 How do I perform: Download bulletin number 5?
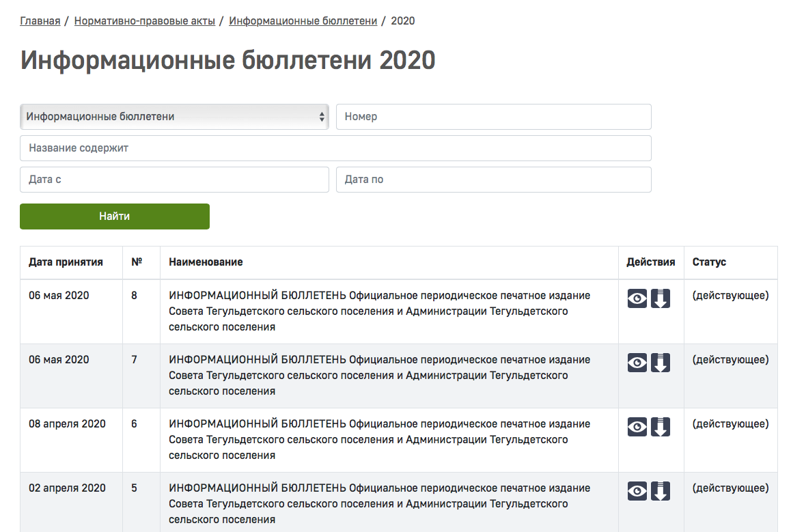click(661, 490)
